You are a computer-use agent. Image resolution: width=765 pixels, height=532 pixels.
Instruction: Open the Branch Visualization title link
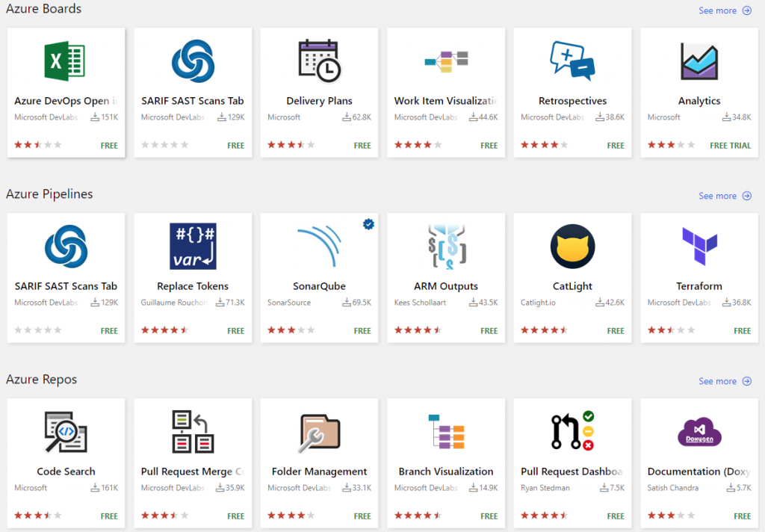[446, 471]
